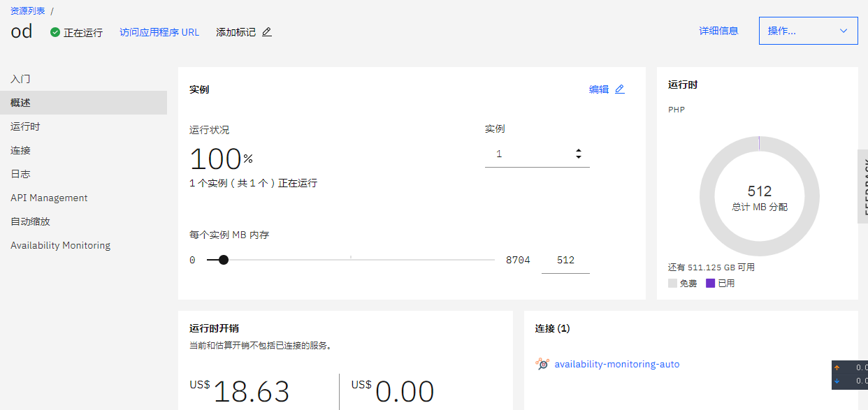Open the 入门 sidebar item
This screenshot has height=410, width=868.
pos(20,79)
